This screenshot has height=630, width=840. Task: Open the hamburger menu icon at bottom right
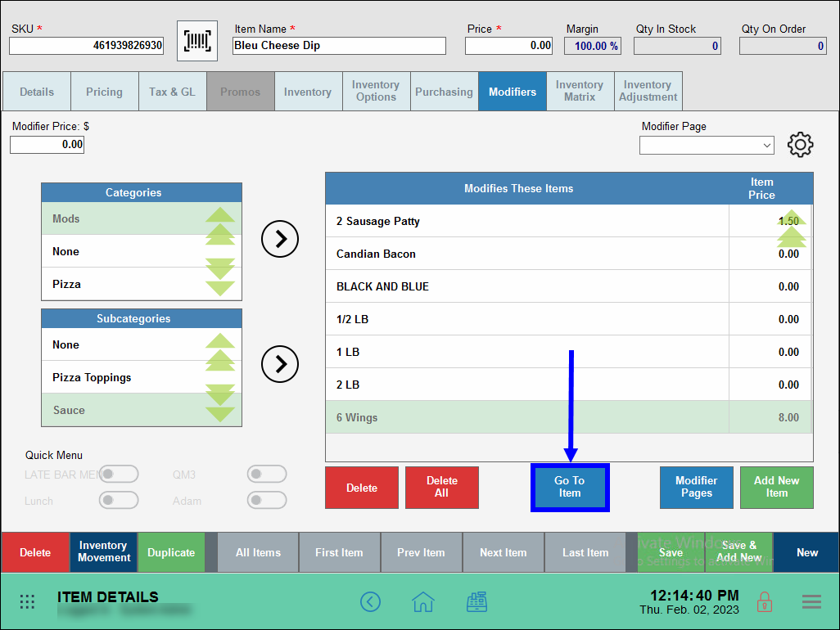click(811, 601)
